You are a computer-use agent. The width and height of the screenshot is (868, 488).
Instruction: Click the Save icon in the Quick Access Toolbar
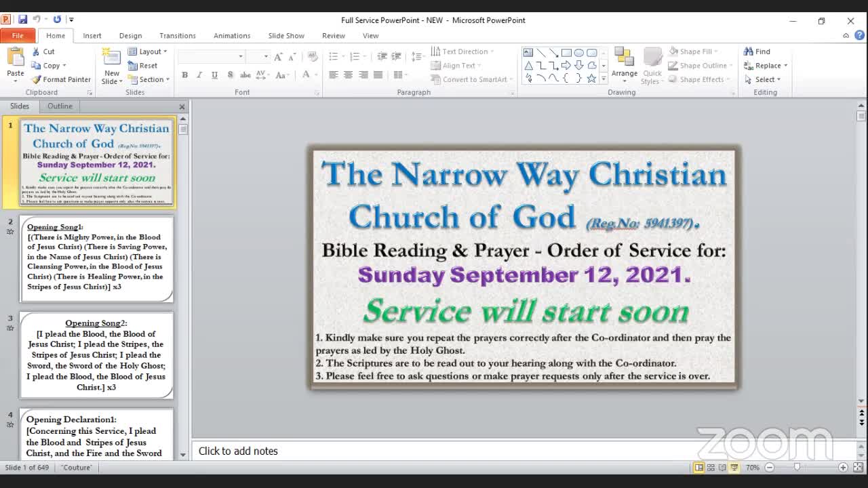click(x=22, y=20)
